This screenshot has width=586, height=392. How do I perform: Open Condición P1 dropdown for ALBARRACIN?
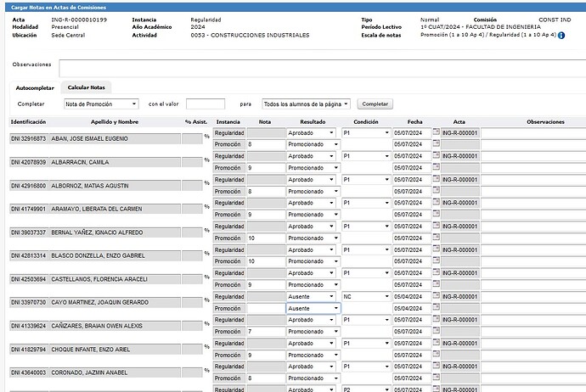pos(366,156)
